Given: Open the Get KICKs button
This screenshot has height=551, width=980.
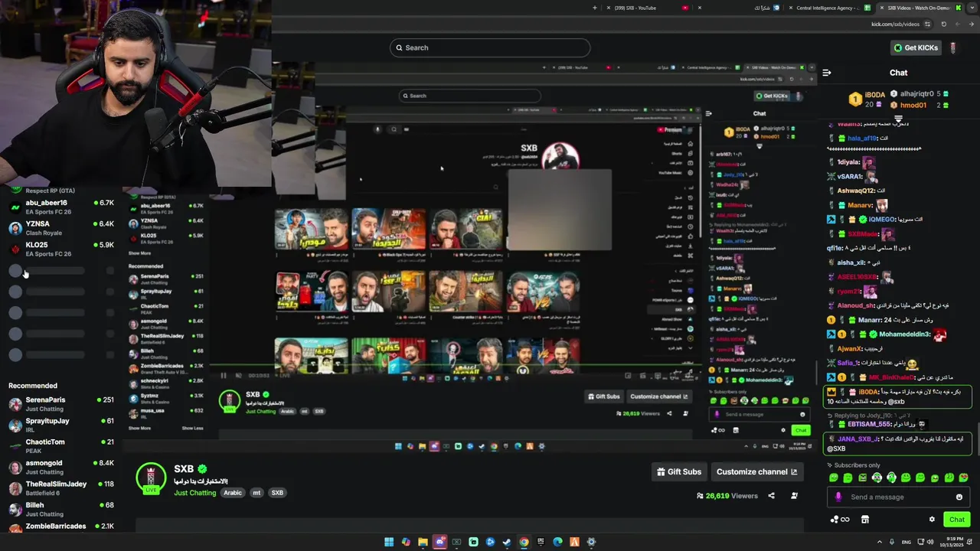Looking at the screenshot, I should click(916, 47).
